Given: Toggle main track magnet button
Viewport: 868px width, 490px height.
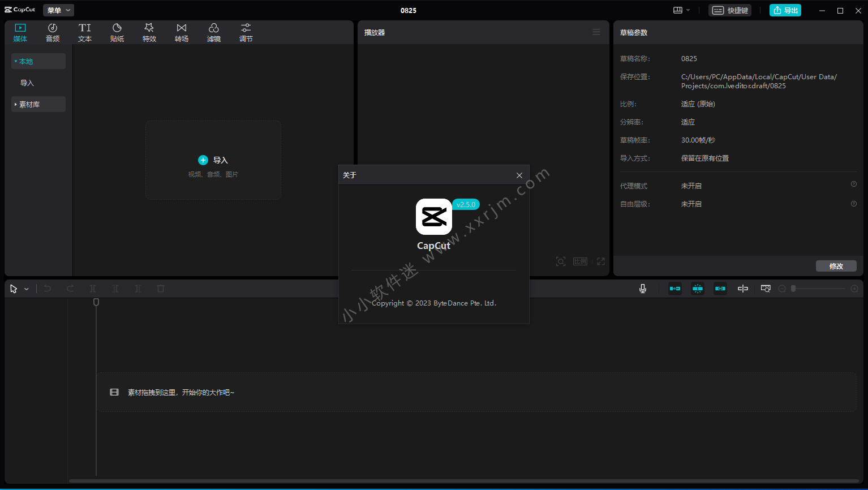Looking at the screenshot, I should [675, 289].
